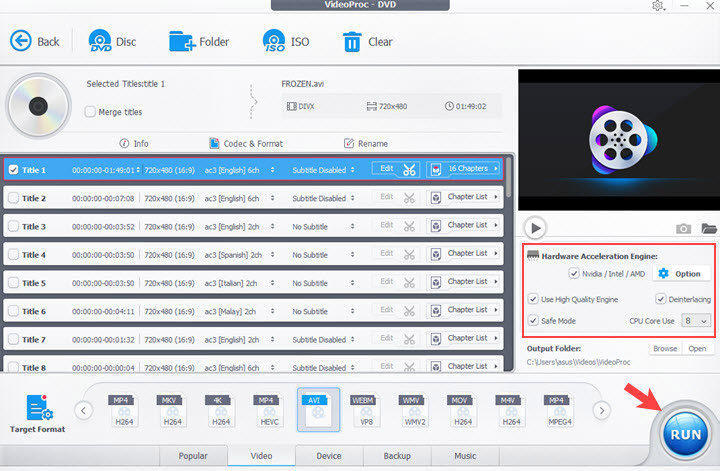Play the preview video
720x471 pixels.
click(x=535, y=228)
